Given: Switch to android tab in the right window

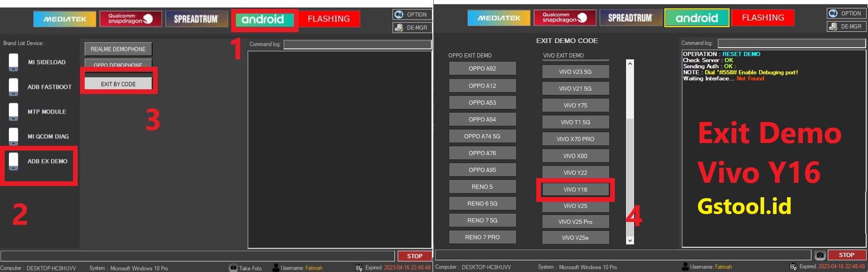Looking at the screenshot, I should pos(697,18).
